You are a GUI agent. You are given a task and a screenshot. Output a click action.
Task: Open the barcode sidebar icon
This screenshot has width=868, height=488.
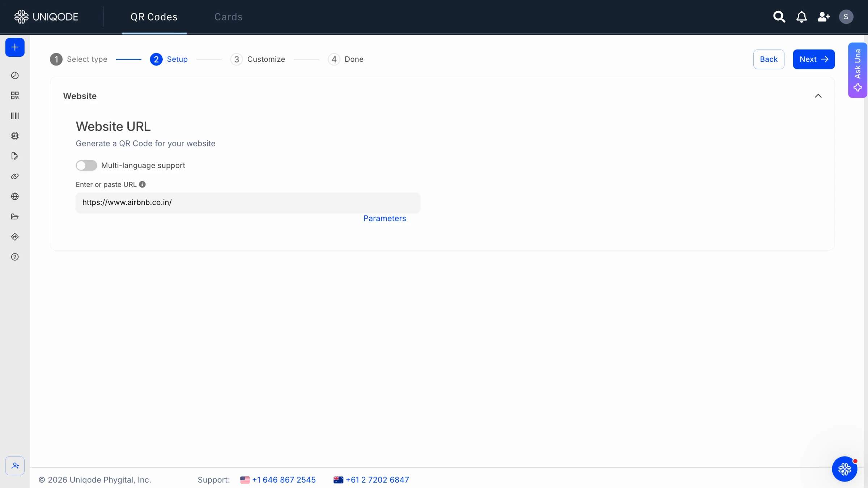pos(15,116)
